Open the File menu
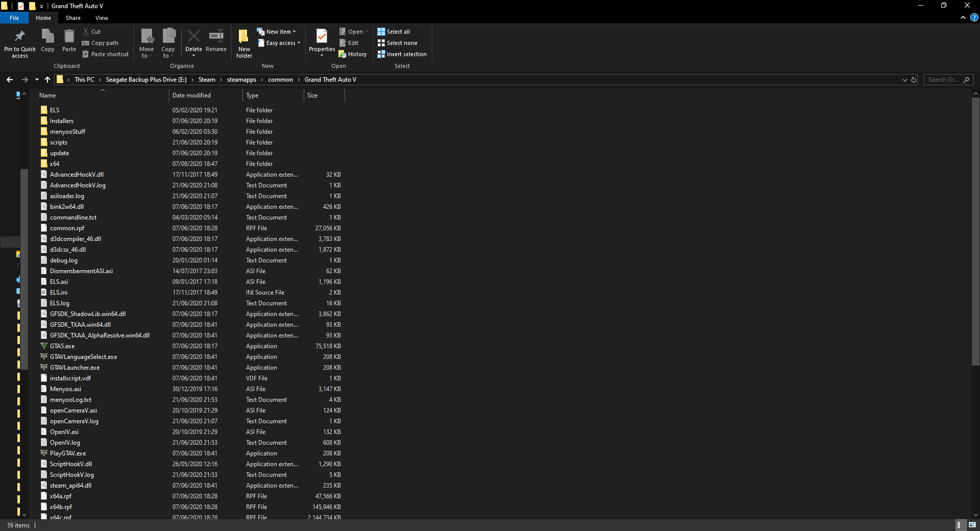980x531 pixels. 14,18
